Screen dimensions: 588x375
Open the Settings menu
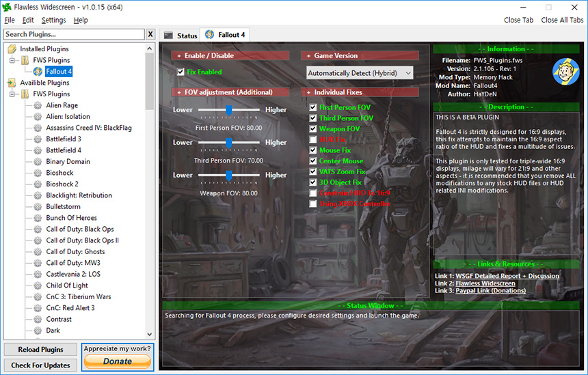pyautogui.click(x=53, y=20)
